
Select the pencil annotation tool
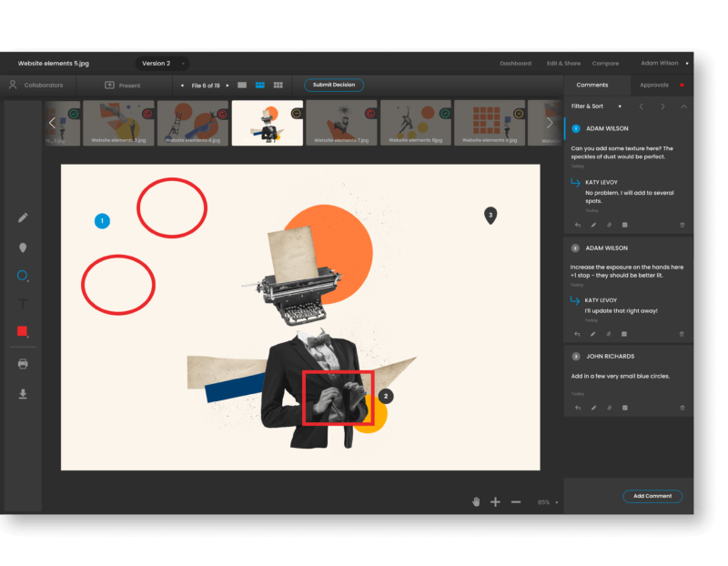[23, 218]
